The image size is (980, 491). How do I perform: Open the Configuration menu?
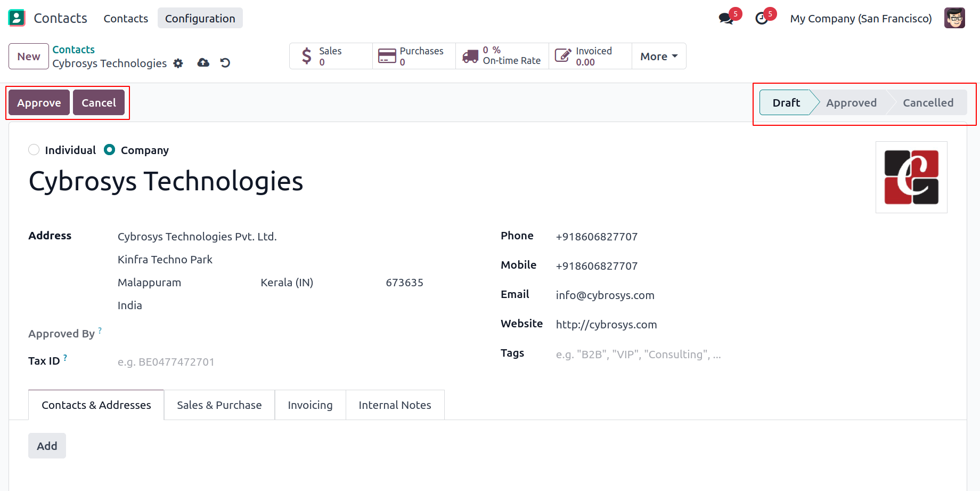200,19
